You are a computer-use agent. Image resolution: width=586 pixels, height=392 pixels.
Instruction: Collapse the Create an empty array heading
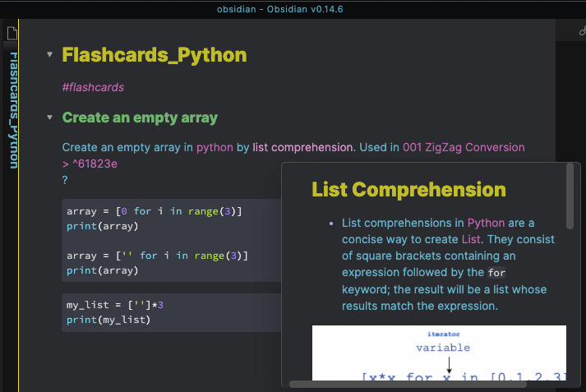[49, 118]
